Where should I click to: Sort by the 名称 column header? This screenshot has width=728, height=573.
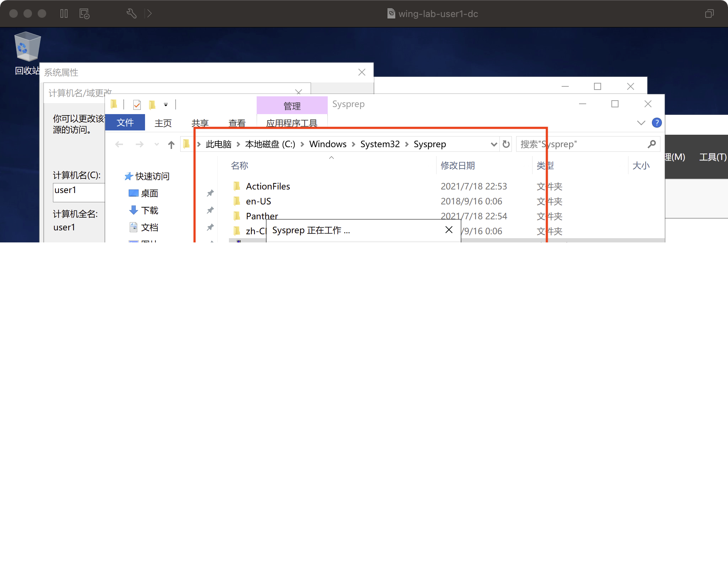coord(240,165)
